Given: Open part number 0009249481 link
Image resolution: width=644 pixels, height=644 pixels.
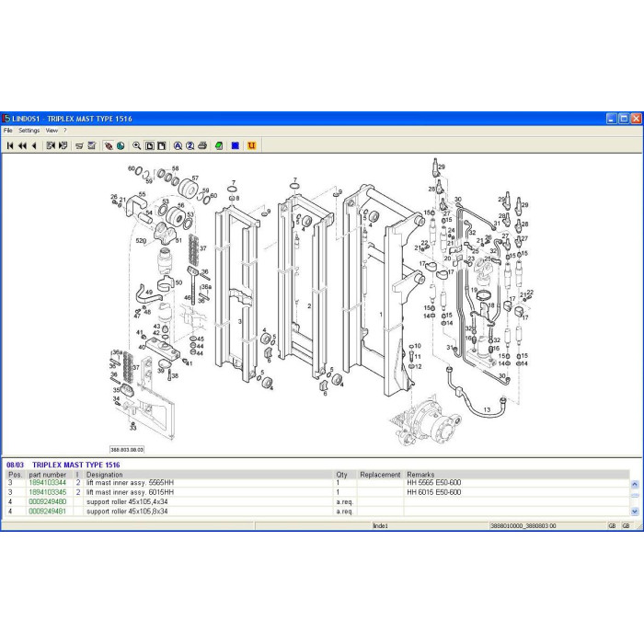Looking at the screenshot, I should click(x=47, y=512).
